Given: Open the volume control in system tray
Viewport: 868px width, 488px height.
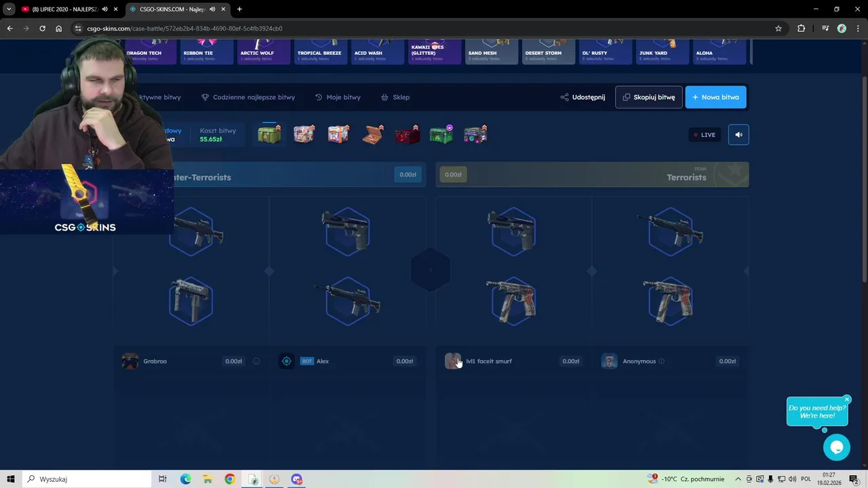Looking at the screenshot, I should tap(792, 479).
